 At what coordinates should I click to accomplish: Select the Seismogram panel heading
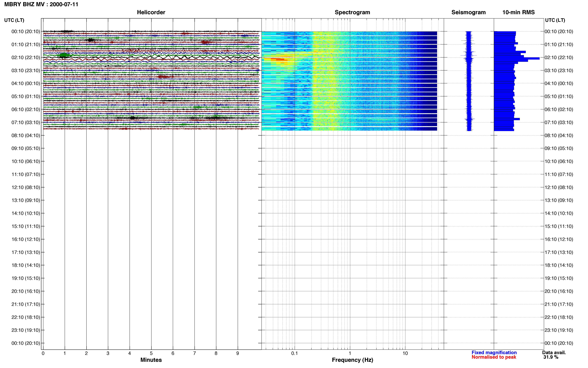(x=468, y=12)
